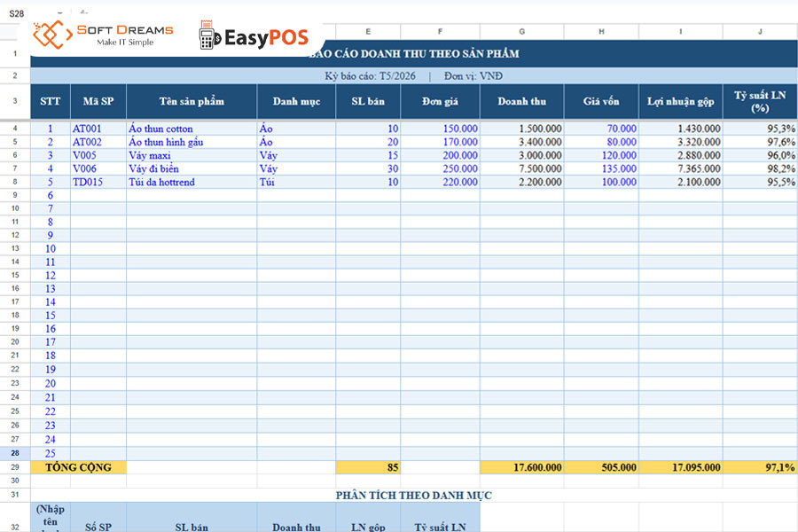
Task: Click the STT header cell
Action: point(50,101)
